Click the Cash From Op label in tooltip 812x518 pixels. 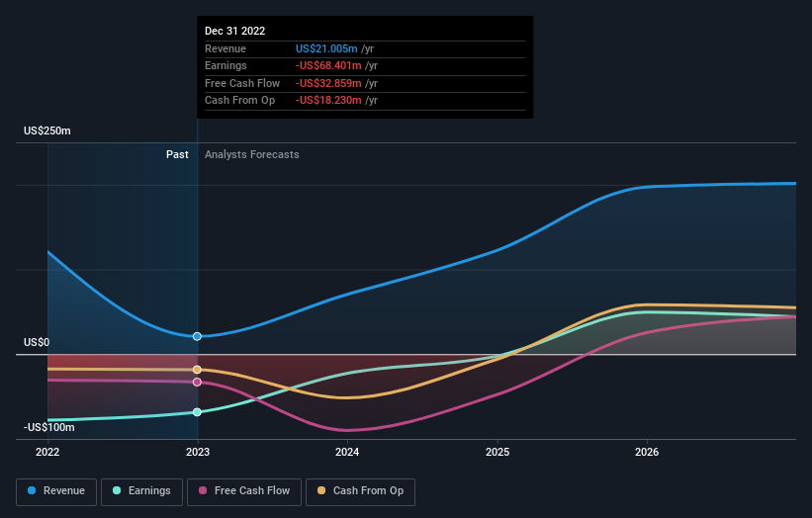click(x=239, y=101)
